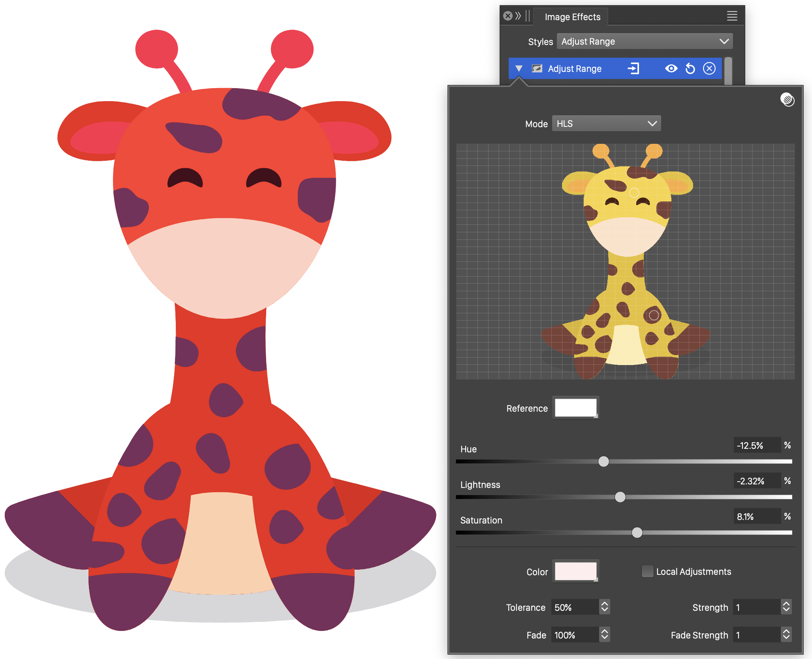Click the Hue slider handle
812x659 pixels.
tap(603, 461)
